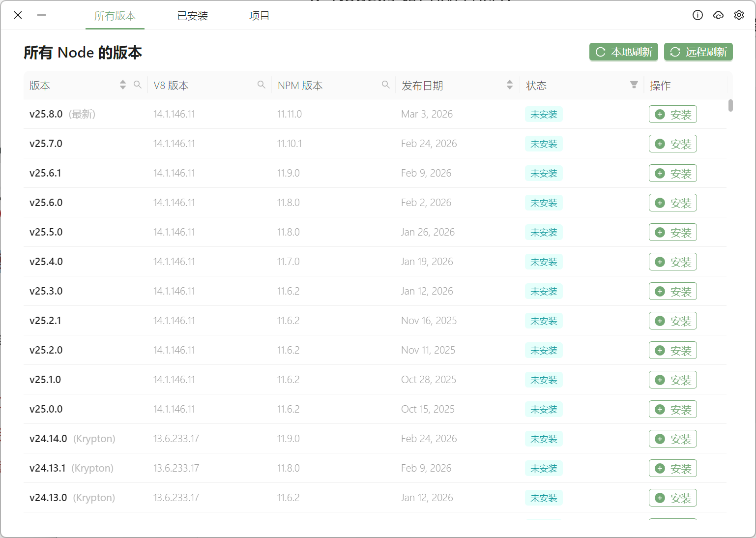756x538 pixels.
Task: Click the table vertical scrollbar thumb
Action: (x=730, y=105)
